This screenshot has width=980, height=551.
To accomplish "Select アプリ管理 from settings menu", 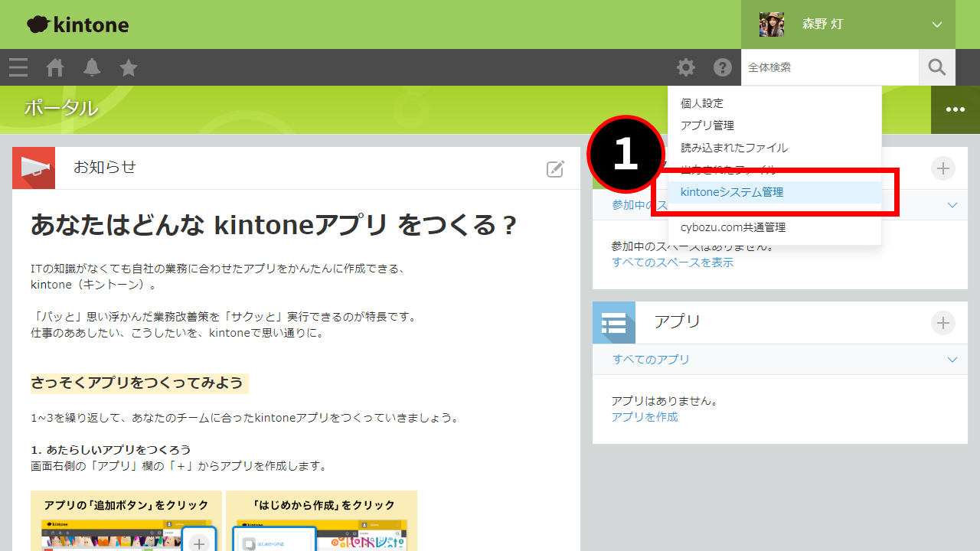I will 775,126.
